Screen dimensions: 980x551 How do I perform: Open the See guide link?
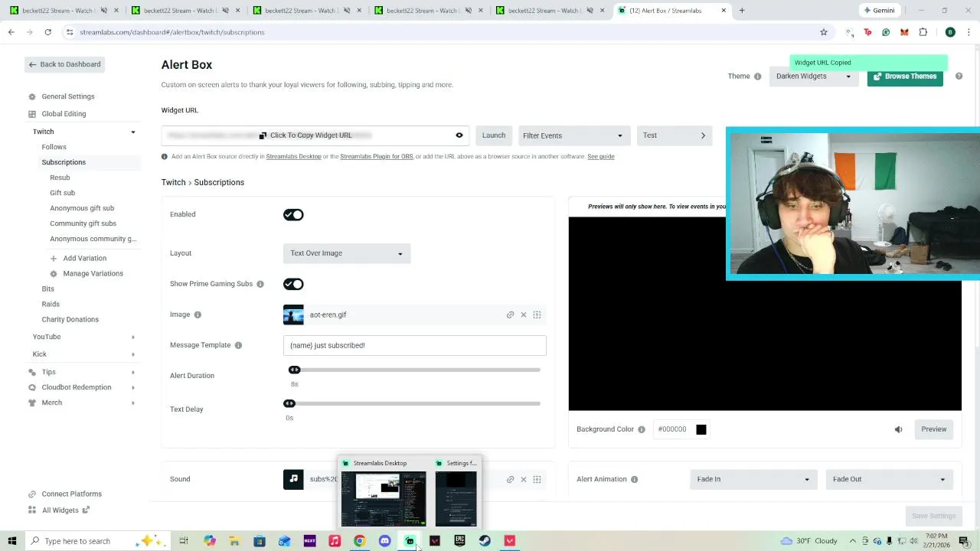(601, 157)
